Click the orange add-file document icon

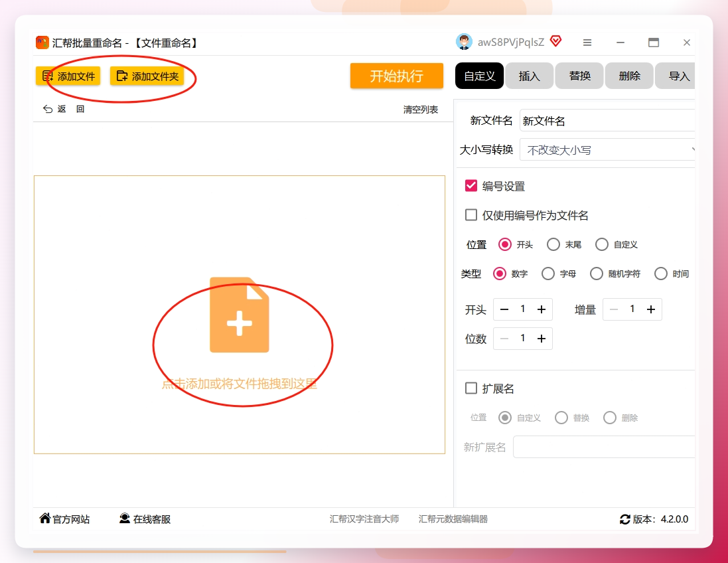239,315
